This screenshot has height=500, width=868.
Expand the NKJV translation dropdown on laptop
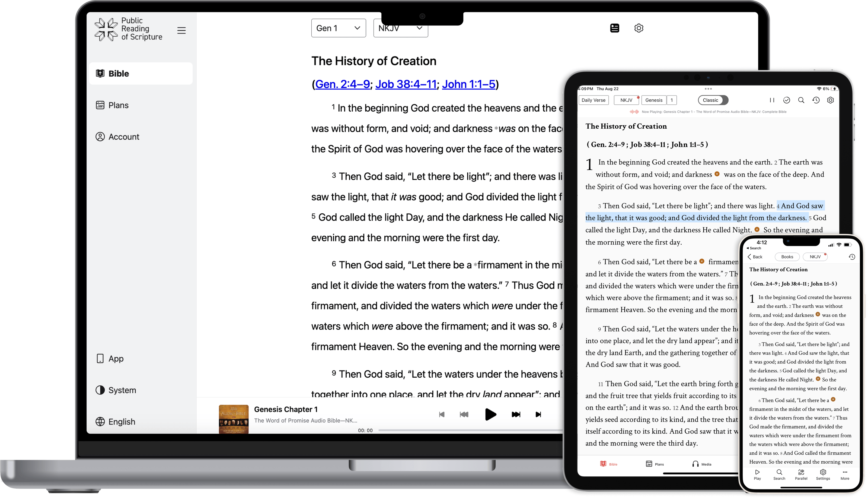click(400, 28)
